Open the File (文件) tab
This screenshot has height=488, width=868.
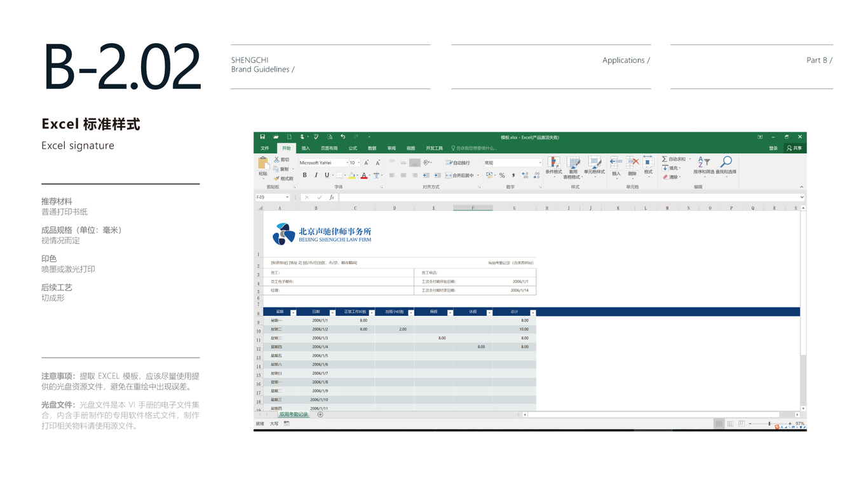(265, 148)
